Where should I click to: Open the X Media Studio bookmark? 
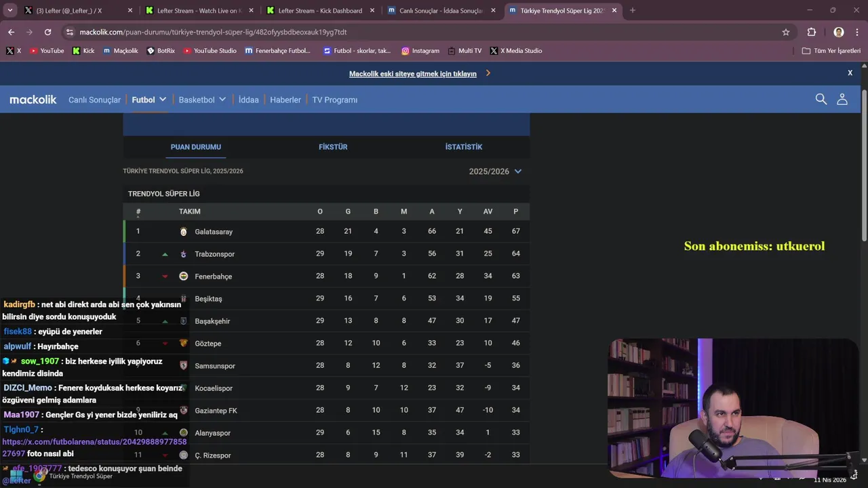click(516, 51)
